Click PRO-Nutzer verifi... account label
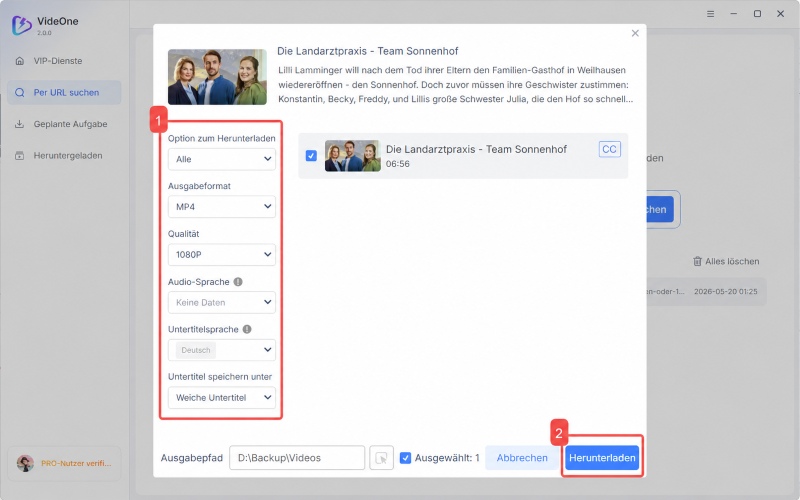This screenshot has height=500, width=800. point(76,463)
